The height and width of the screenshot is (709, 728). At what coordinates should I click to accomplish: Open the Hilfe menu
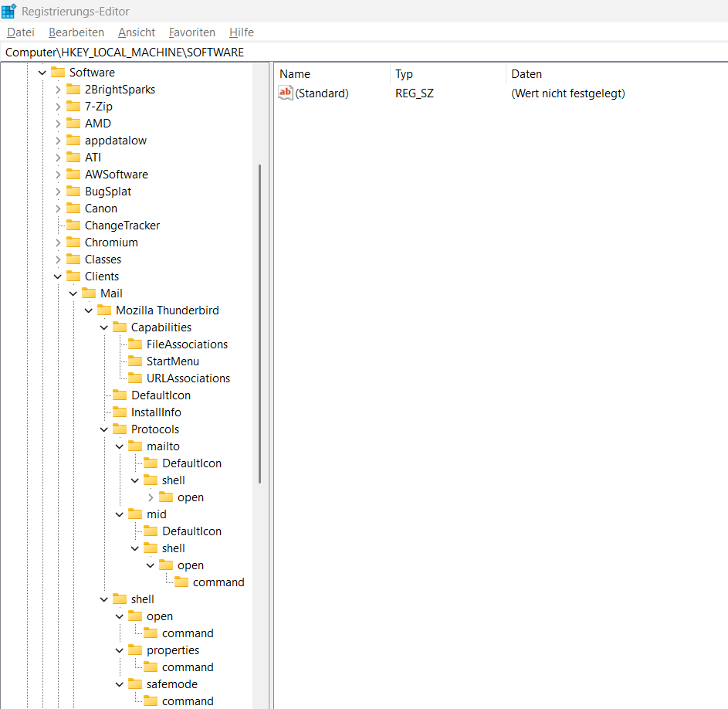click(242, 32)
